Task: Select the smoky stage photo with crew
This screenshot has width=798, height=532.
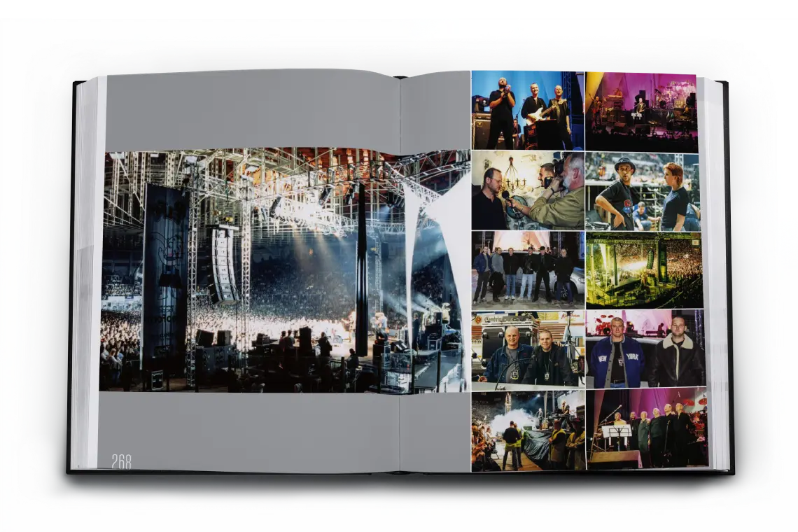Action: 527,430
